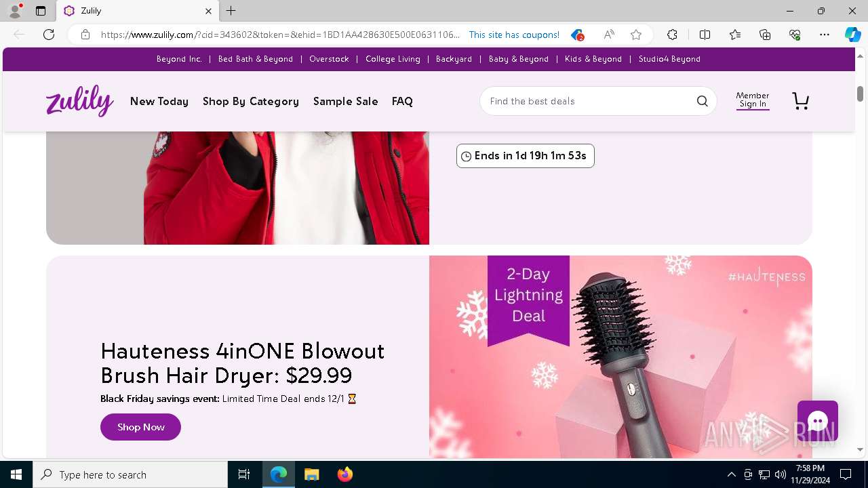
Task: Go to the Bed Bath & Beyond link
Action: (256, 59)
